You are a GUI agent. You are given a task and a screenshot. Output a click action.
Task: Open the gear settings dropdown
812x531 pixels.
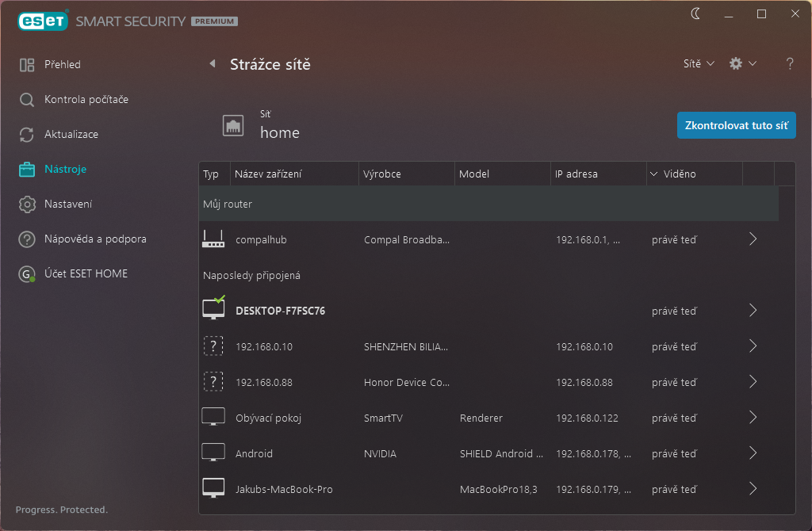742,63
